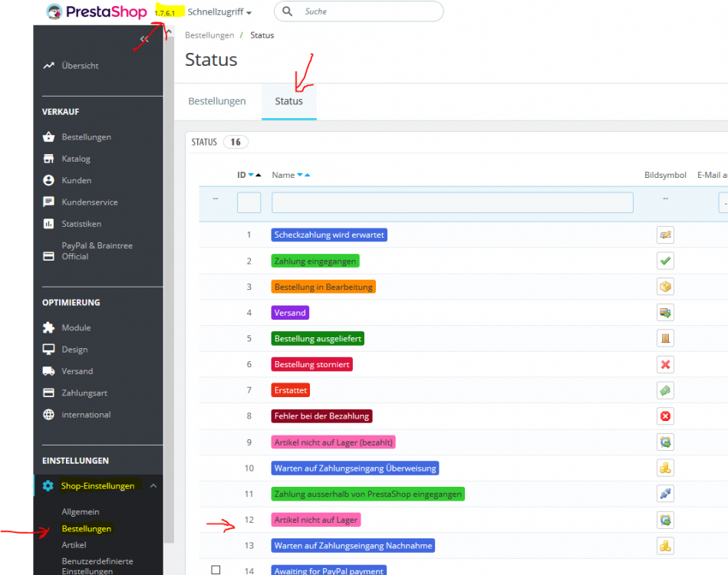Screen dimensions: 728x575
Task: Click the status count badge 16
Action: pos(236,142)
